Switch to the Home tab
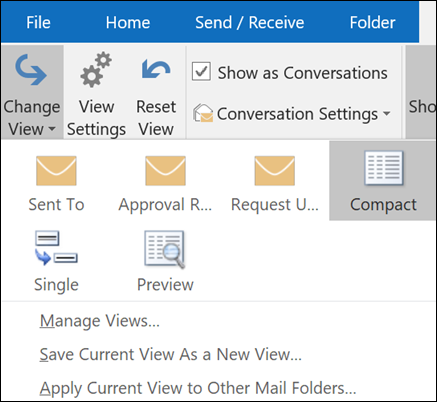The image size is (437, 402). (x=128, y=23)
